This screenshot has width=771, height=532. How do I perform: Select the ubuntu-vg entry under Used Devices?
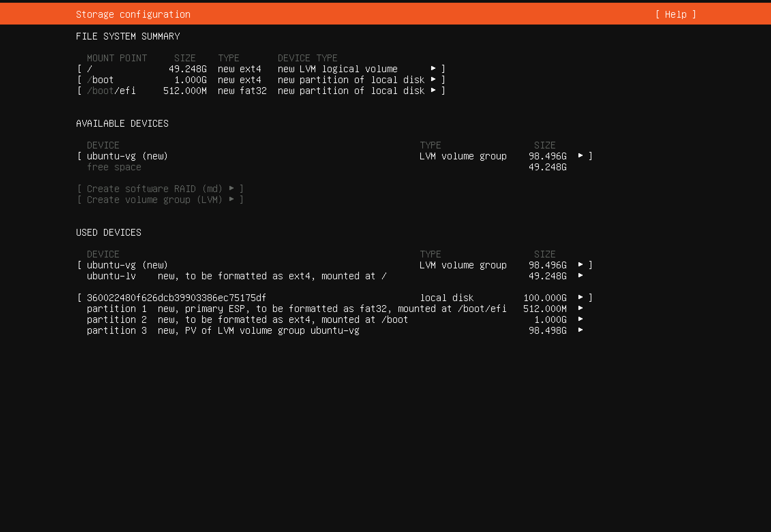point(127,265)
